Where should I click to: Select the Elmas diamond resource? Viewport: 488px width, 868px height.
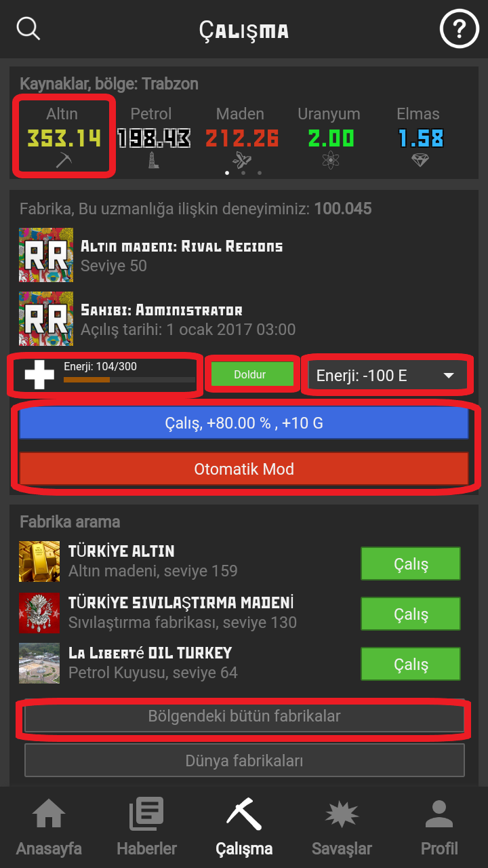click(420, 138)
